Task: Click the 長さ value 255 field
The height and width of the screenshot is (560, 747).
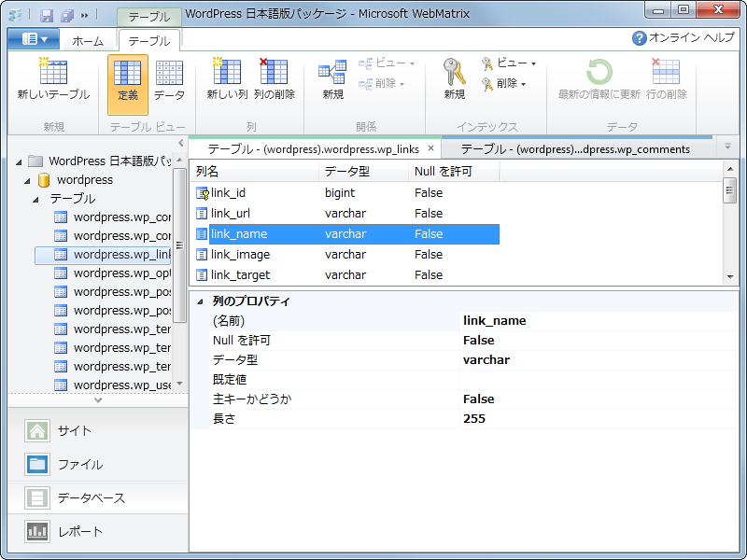Action: pyautogui.click(x=599, y=419)
